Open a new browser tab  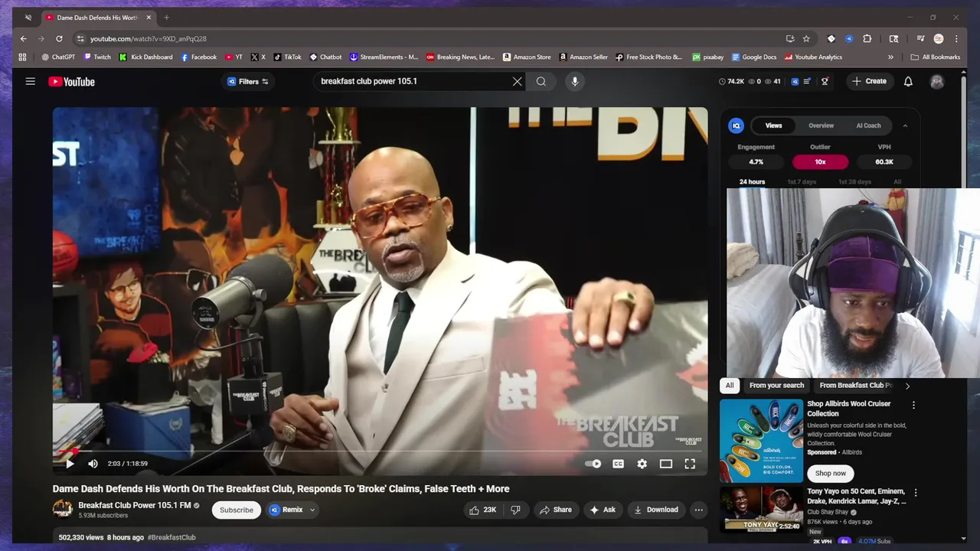(x=166, y=18)
